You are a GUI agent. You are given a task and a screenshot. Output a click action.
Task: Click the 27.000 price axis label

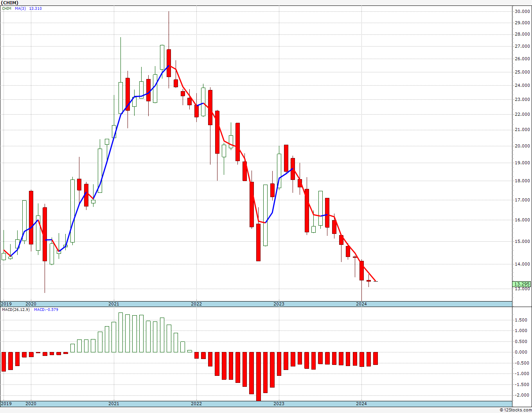coord(523,46)
